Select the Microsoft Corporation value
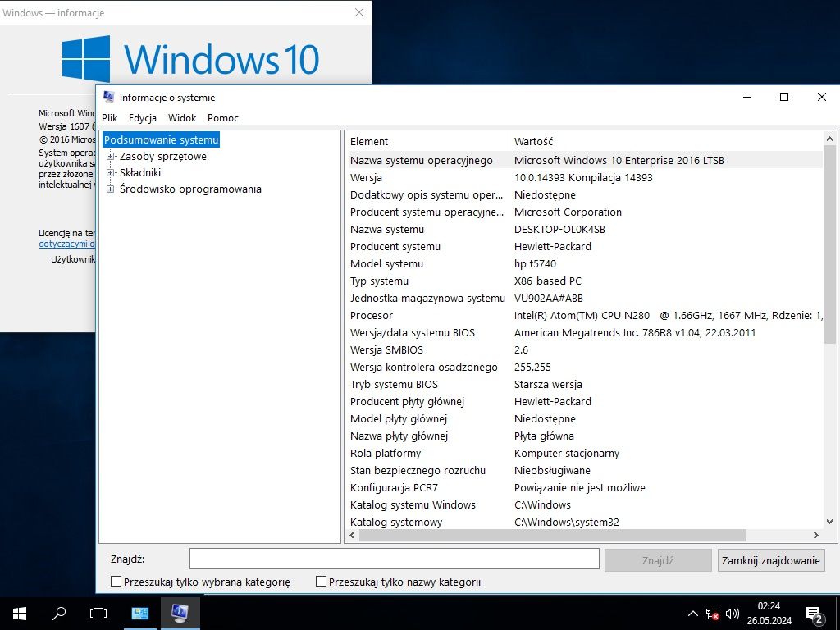 tap(568, 212)
